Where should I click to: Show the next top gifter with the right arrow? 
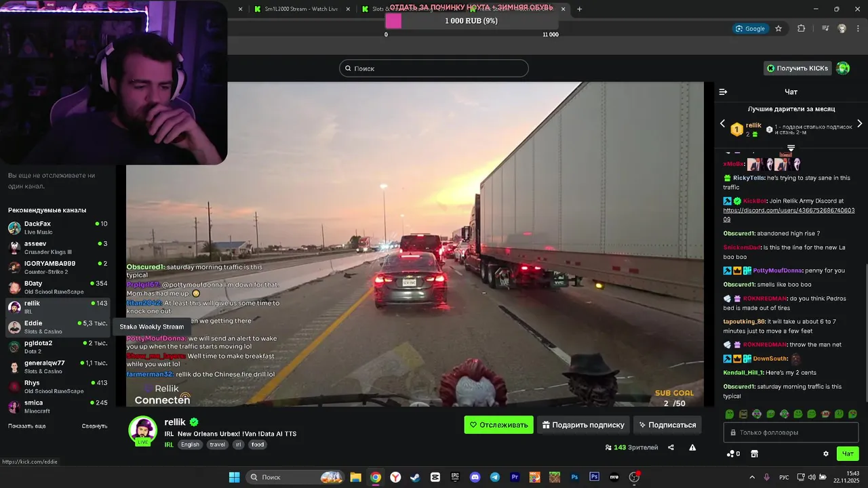tap(859, 123)
